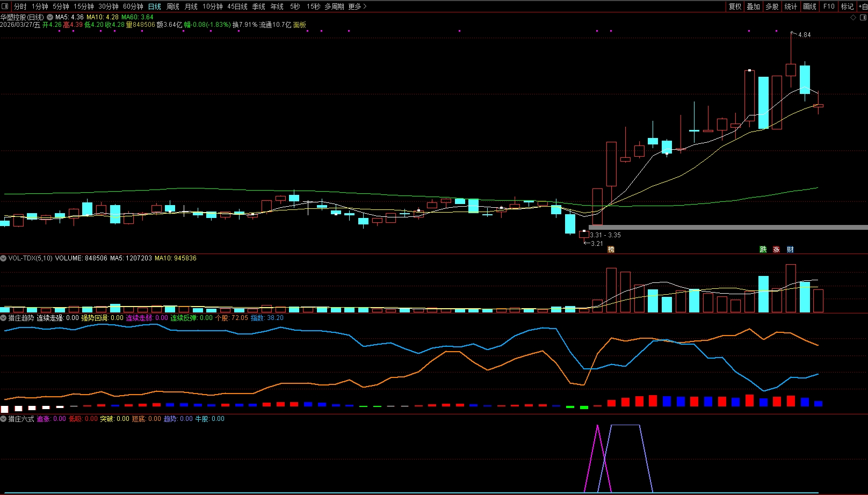Screen dimensions: 868x495
Task: Click the 画线 drawing button
Action: point(809,6)
